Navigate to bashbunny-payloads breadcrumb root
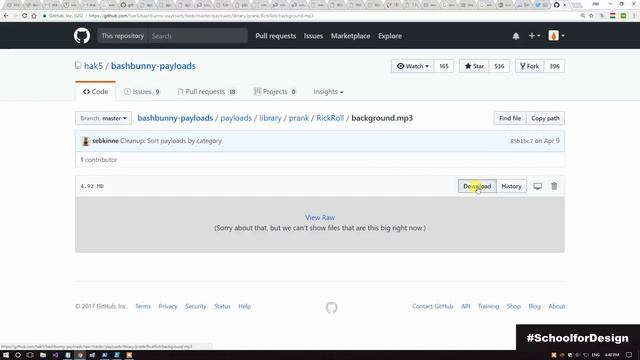 [175, 118]
